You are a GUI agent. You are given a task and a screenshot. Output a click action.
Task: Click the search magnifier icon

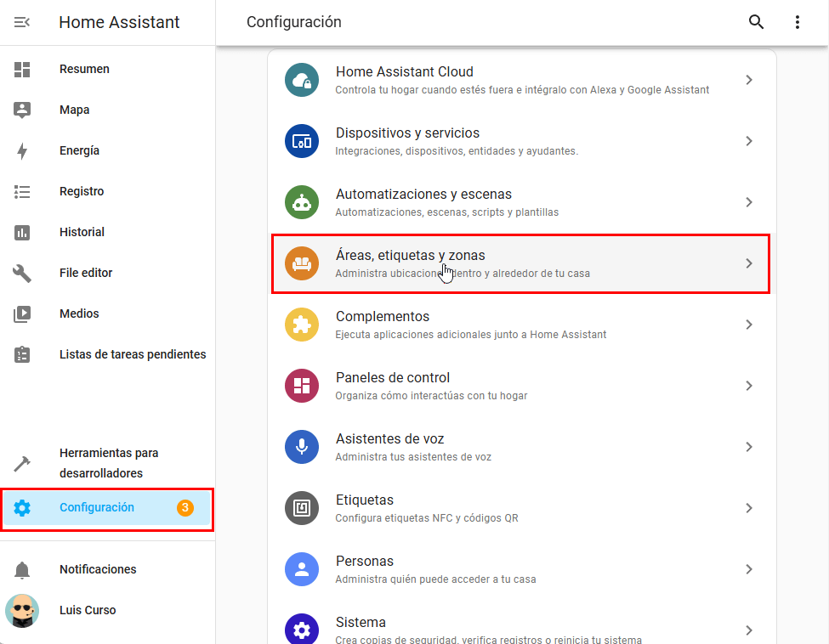click(756, 22)
